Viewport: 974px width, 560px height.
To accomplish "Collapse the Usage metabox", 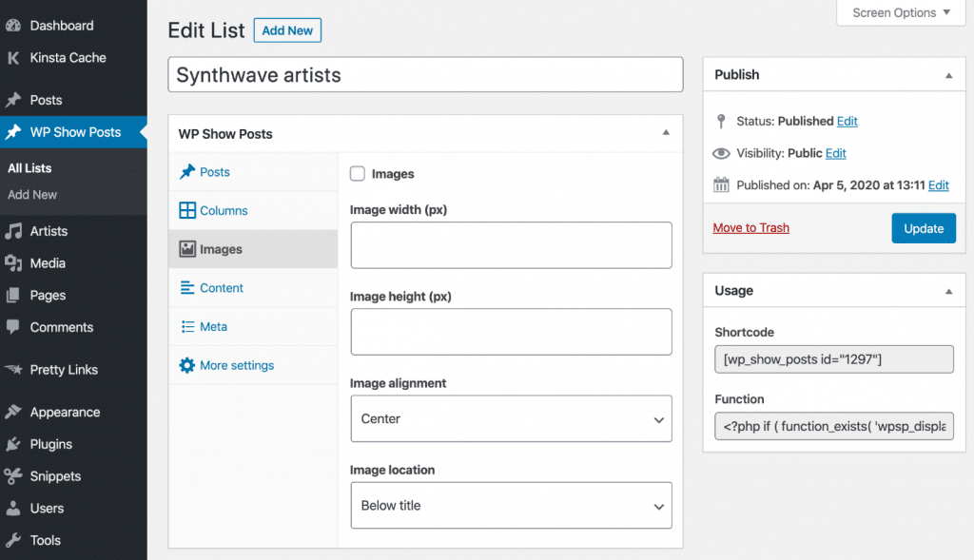I will [x=948, y=291].
